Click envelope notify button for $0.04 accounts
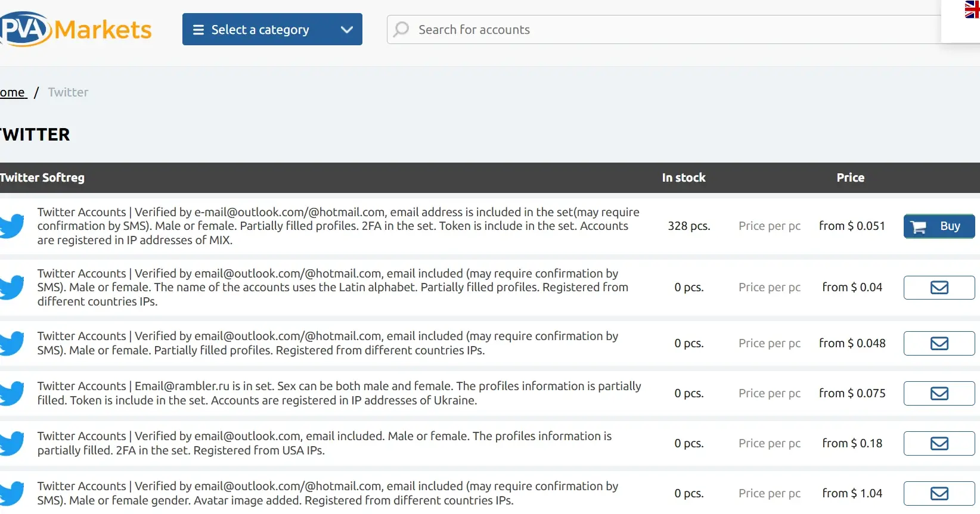Screen dimensions: 980x514 pos(939,288)
